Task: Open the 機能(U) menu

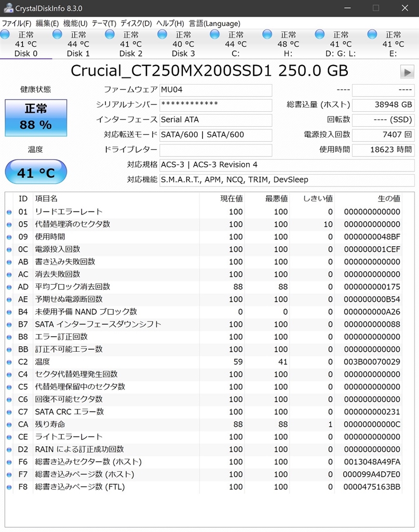Action: [75, 23]
